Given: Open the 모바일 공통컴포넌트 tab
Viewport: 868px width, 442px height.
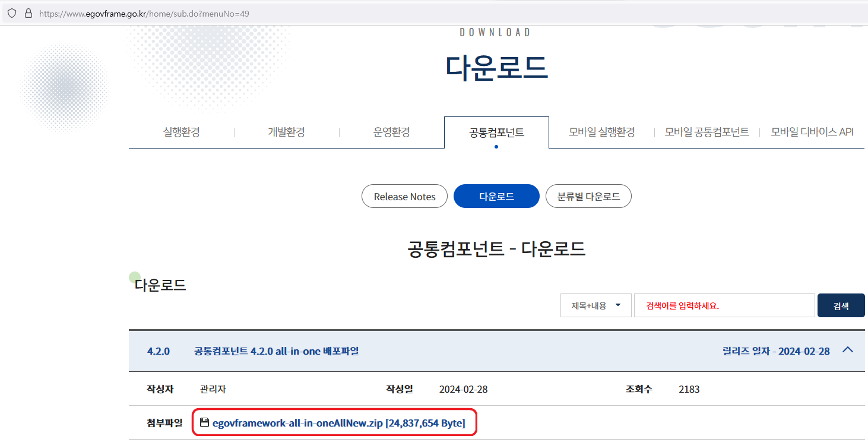Looking at the screenshot, I should pos(707,132).
